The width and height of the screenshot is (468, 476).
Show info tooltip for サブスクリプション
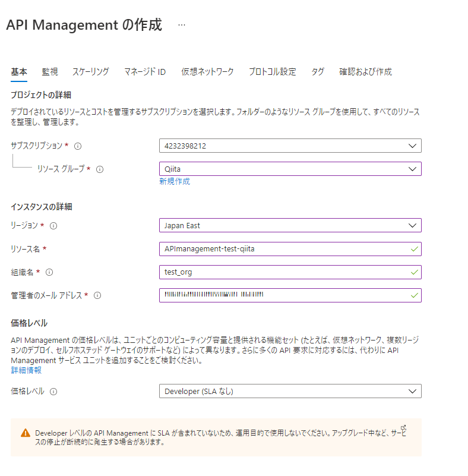(x=78, y=146)
